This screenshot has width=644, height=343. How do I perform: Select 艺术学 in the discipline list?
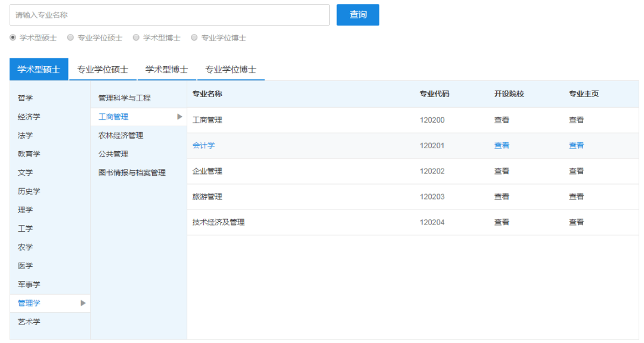point(29,322)
